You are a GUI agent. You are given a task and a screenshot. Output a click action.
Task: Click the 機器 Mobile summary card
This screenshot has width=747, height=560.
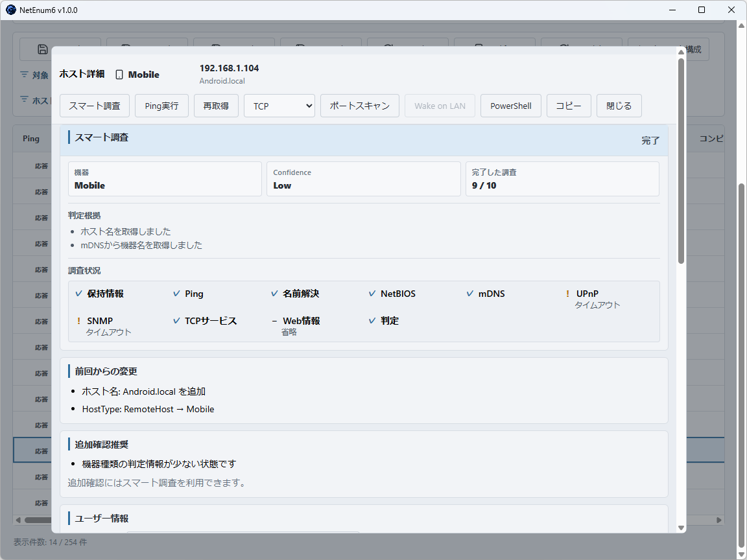pos(165,179)
